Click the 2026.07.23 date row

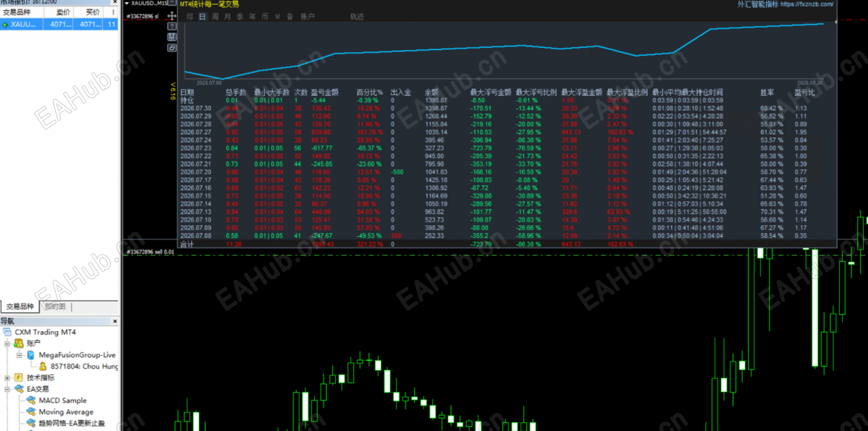(196, 148)
